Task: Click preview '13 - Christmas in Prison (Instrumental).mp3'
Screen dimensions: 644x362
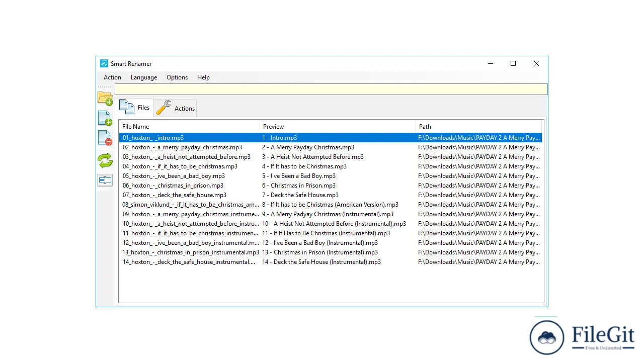Action: click(319, 252)
